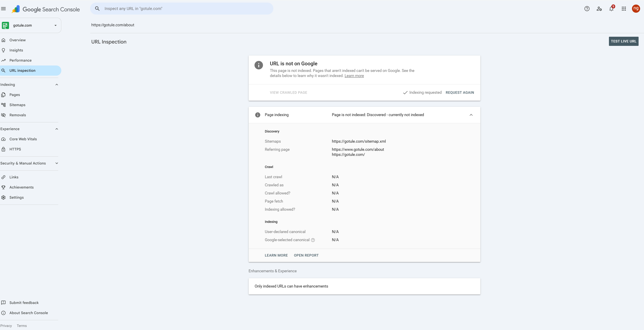
Task: Open the Terms link
Action: [x=22, y=326]
